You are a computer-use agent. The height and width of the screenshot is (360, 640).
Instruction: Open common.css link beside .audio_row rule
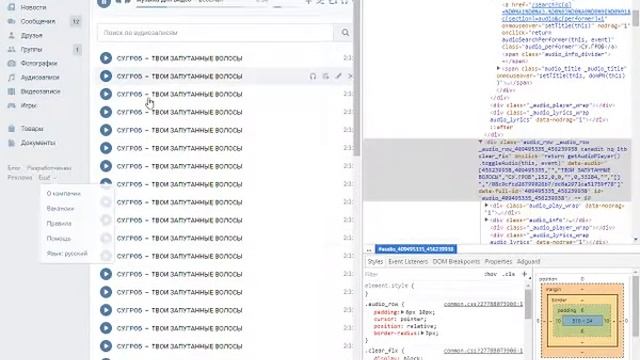click(x=483, y=304)
